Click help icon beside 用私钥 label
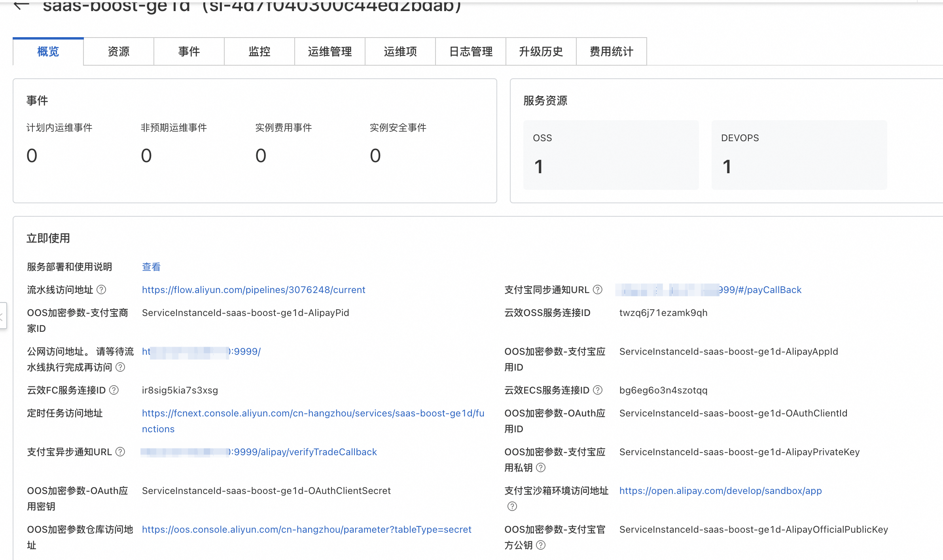This screenshot has height=560, width=943. 541,468
